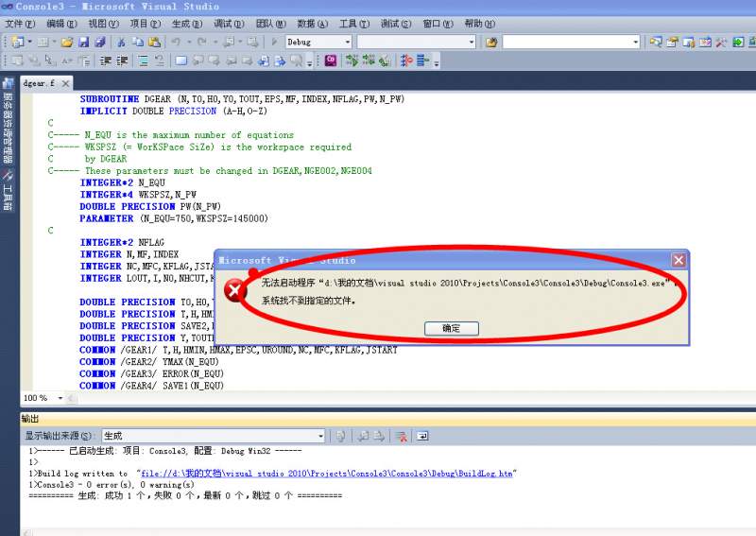Screen dimensions: 756x536
Task: Close the Microsoft Visual Studio error dialog
Action: tap(679, 261)
